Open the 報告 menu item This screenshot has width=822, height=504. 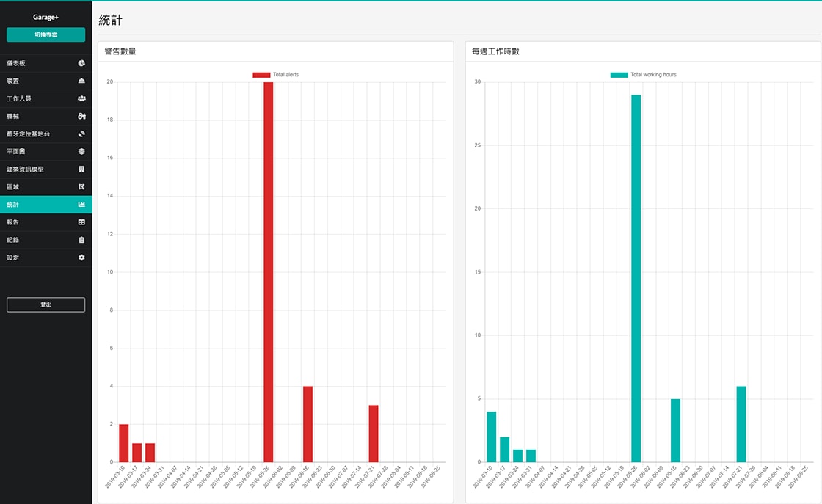click(x=13, y=222)
